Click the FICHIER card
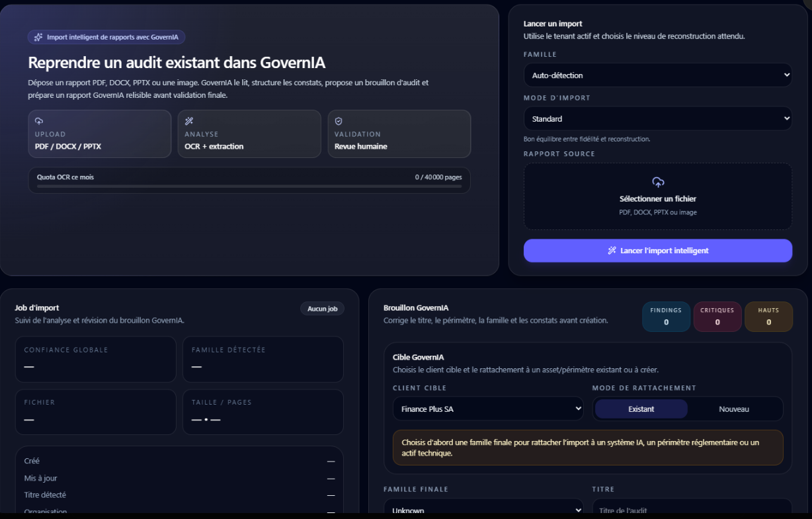 click(x=96, y=412)
